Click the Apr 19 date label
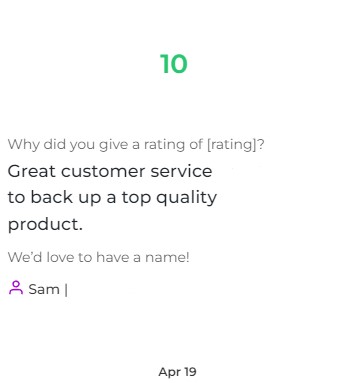The image size is (364, 383). tap(177, 372)
